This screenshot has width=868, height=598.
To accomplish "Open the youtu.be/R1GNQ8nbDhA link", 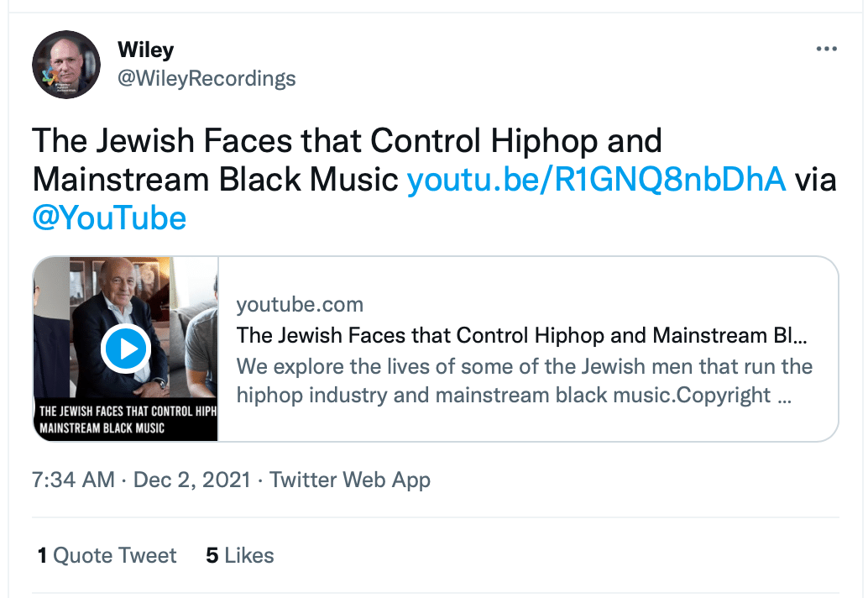I will pyautogui.click(x=596, y=180).
